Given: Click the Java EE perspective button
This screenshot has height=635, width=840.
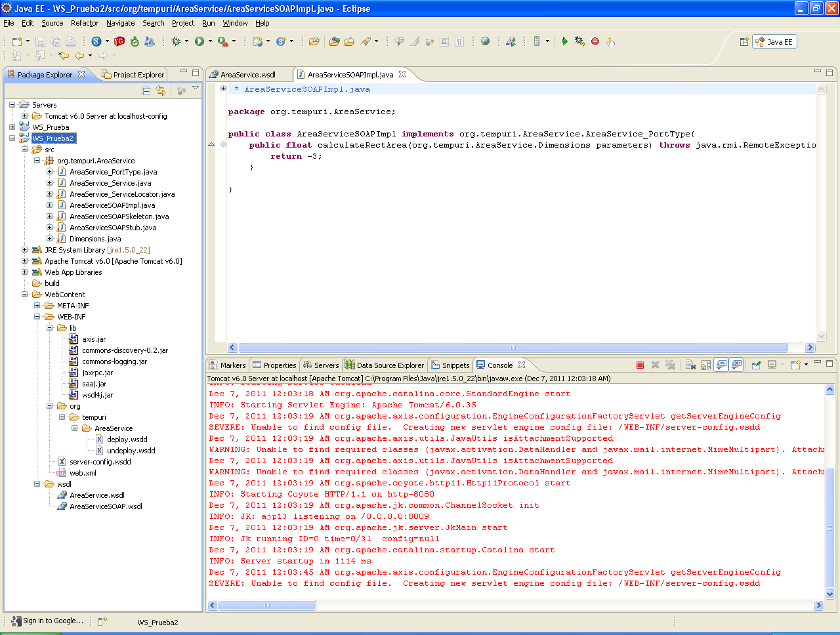Looking at the screenshot, I should [774, 42].
